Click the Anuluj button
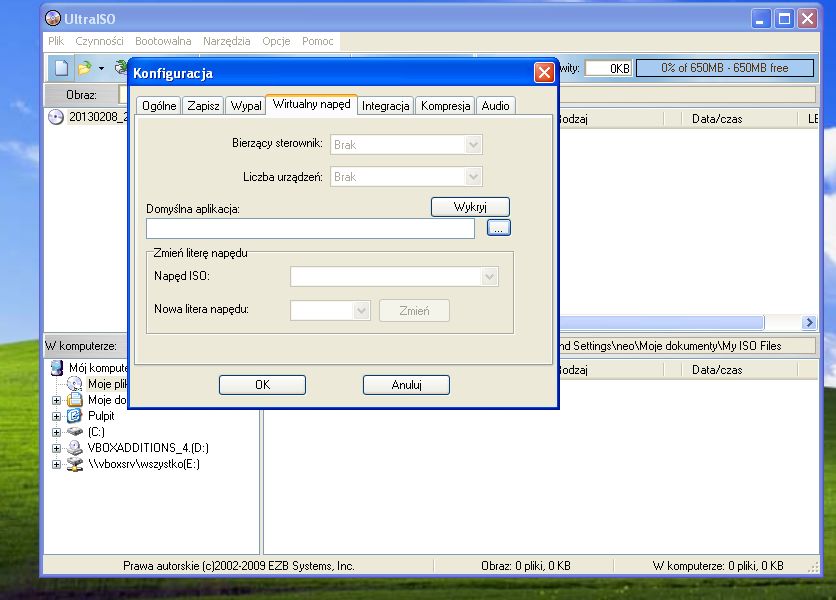The image size is (836, 600). 406,385
